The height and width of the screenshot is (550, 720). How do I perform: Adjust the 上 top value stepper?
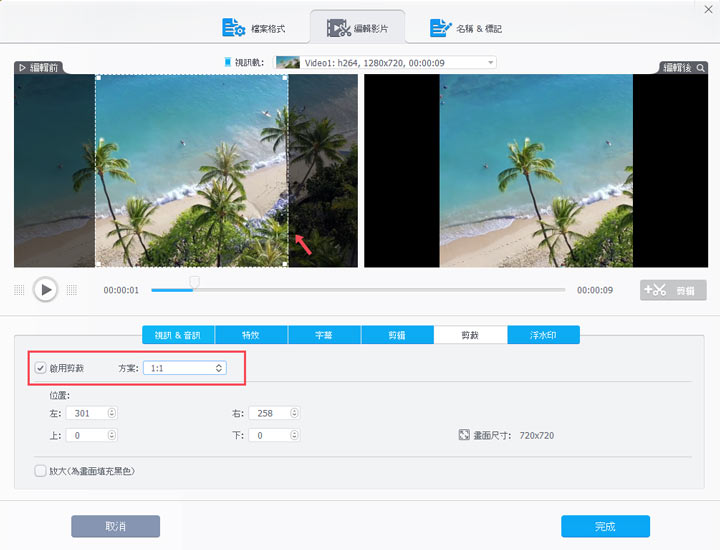point(112,435)
